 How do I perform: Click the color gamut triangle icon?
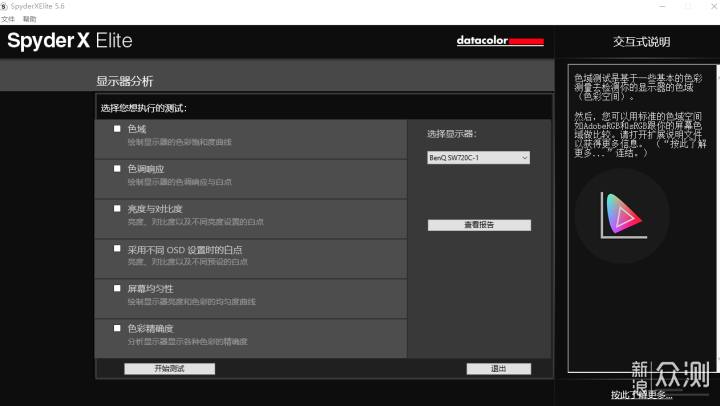pyautogui.click(x=623, y=215)
